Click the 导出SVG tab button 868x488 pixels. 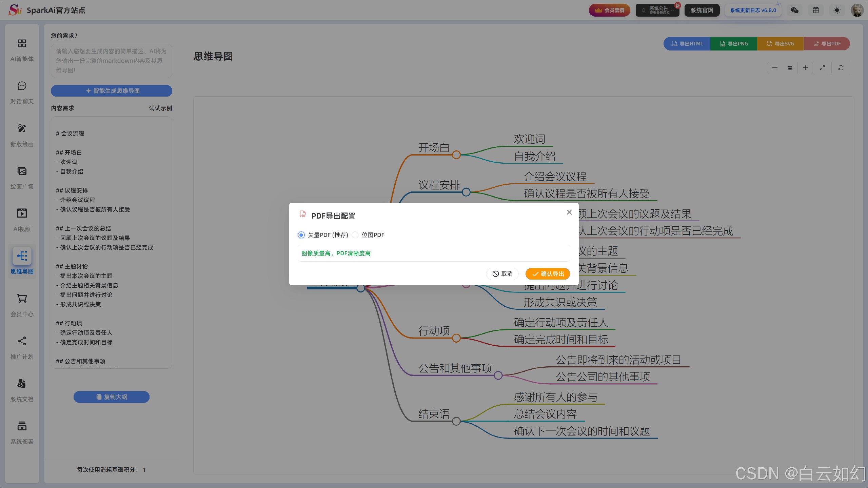click(x=780, y=44)
